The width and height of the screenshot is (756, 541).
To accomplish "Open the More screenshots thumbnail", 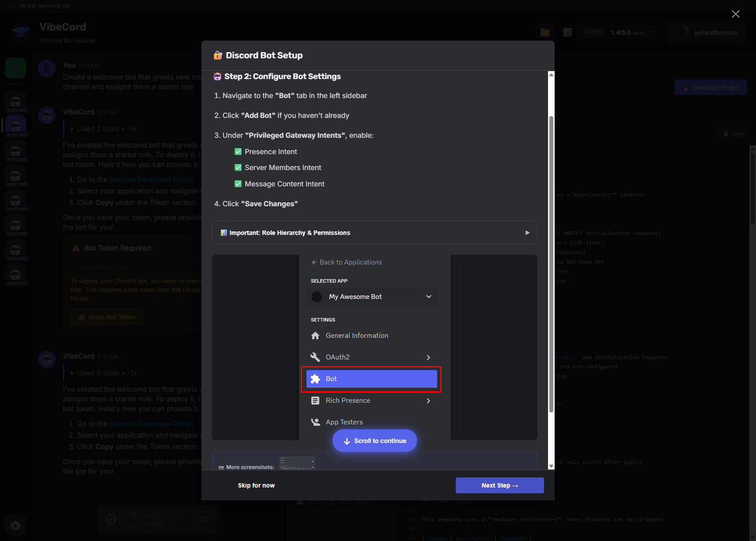I will pos(297,463).
